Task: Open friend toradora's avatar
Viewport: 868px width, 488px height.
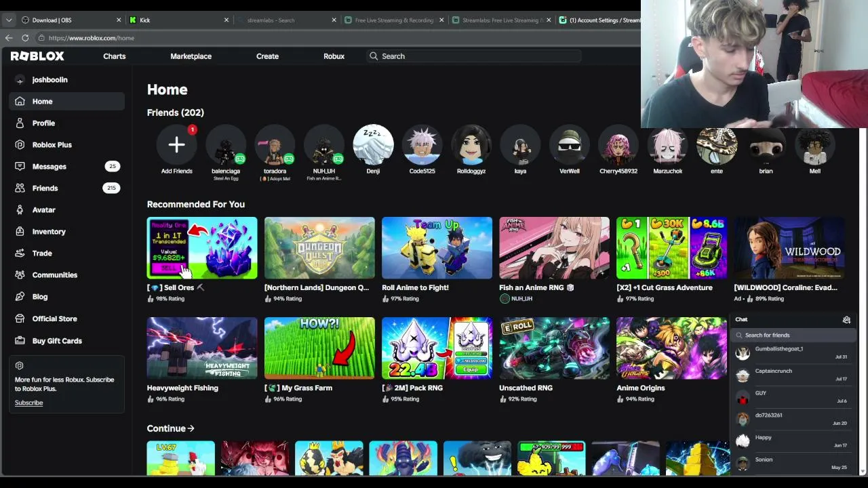Action: tap(275, 144)
